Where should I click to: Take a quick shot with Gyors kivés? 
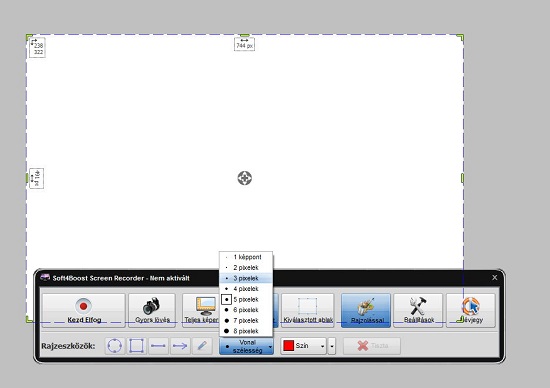(x=152, y=310)
